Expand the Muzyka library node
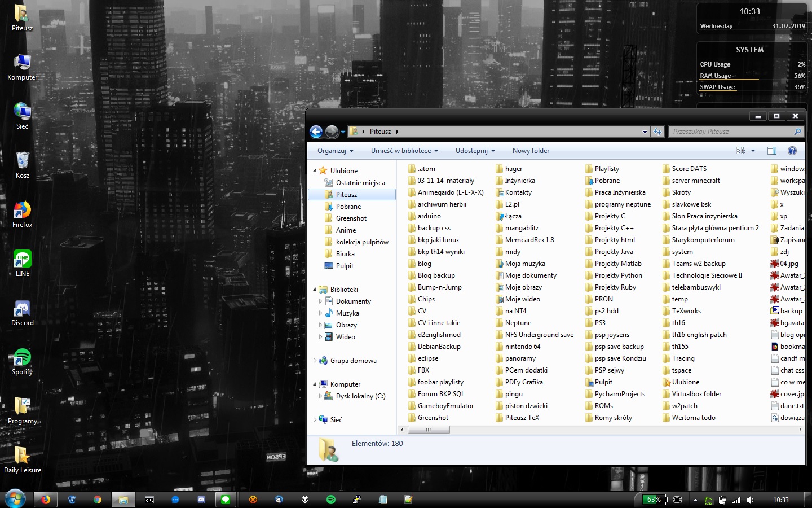812x508 pixels. (320, 313)
